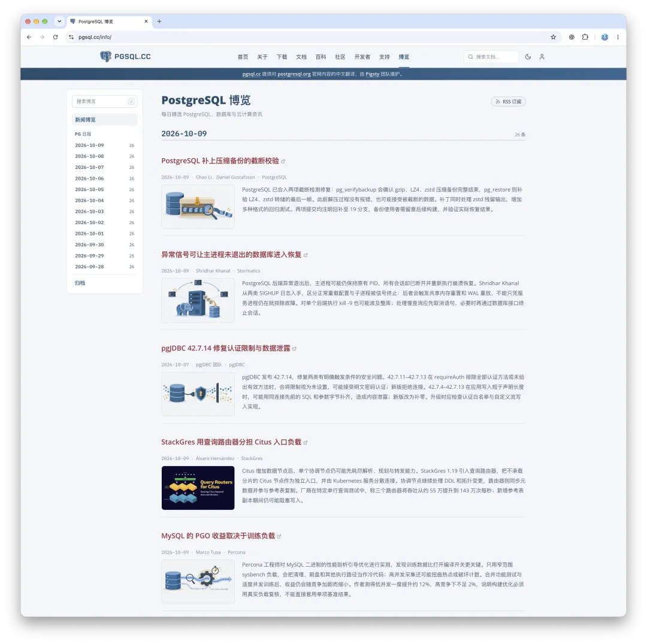Click the browser forward arrow
The width and height of the screenshot is (647, 644).
pyautogui.click(x=42, y=37)
